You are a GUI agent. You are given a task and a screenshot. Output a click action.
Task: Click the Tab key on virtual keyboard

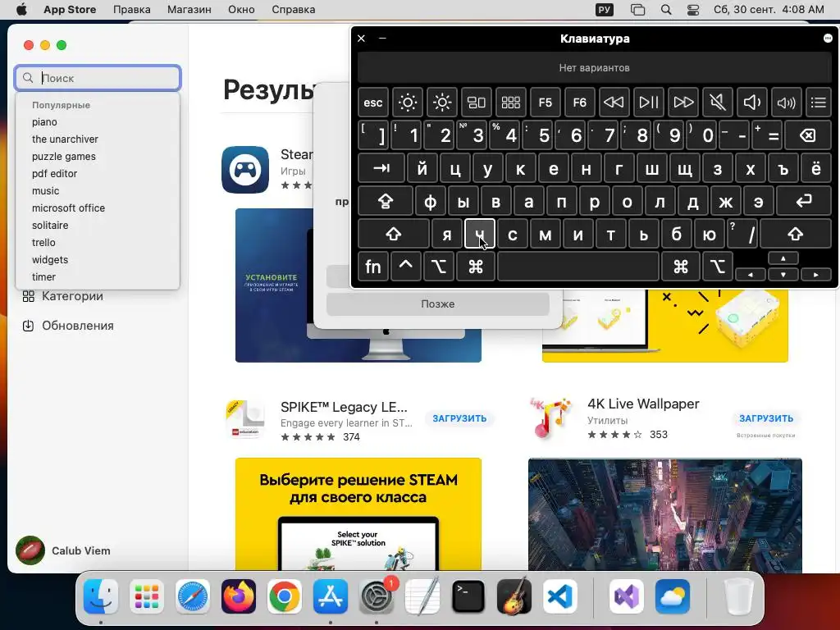pos(381,169)
